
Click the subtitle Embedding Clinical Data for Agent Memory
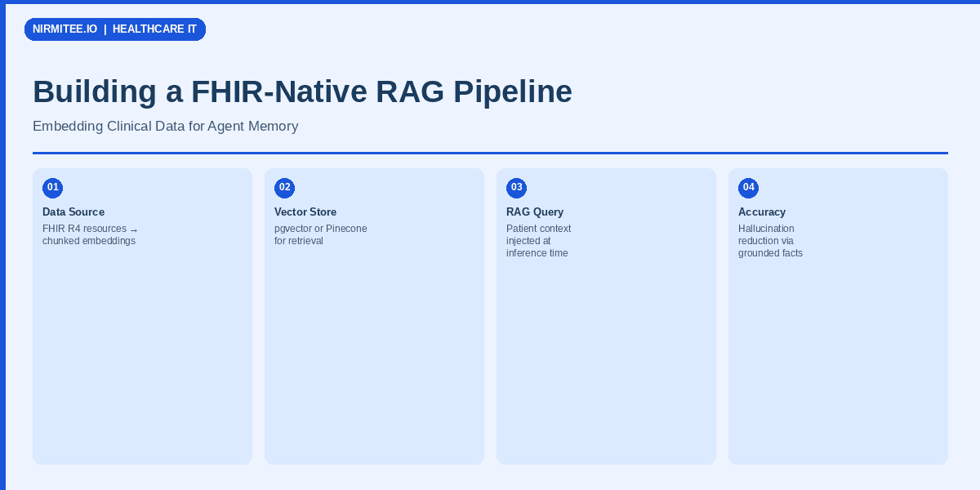click(165, 127)
